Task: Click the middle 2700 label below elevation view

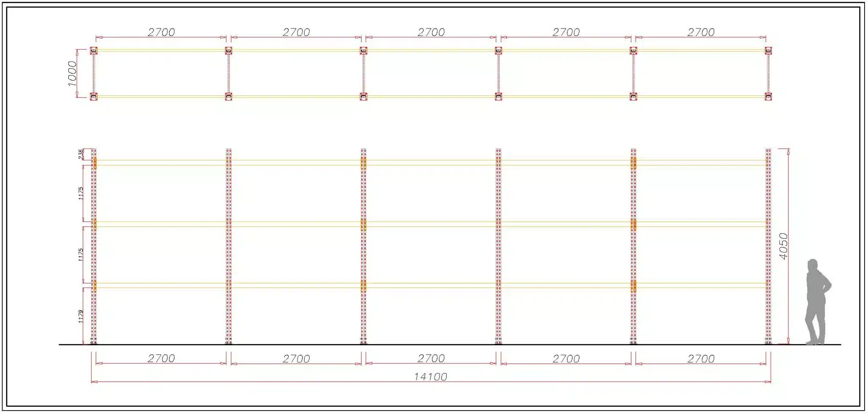Action: tap(431, 359)
